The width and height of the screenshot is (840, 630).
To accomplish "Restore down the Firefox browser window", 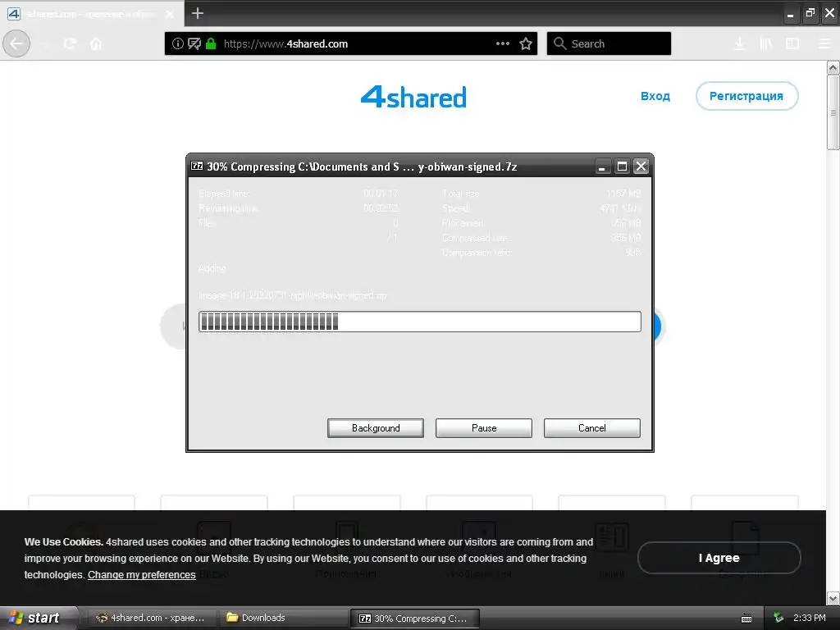I will (x=810, y=13).
